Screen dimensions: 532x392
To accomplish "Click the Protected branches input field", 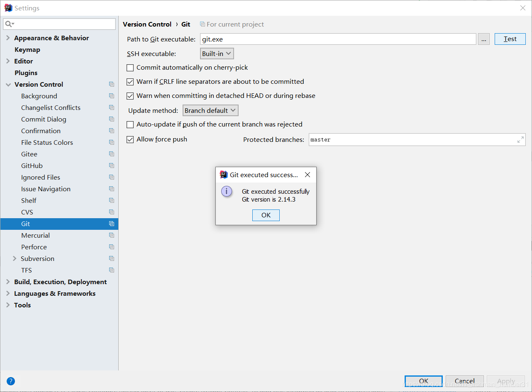I will [417, 140].
